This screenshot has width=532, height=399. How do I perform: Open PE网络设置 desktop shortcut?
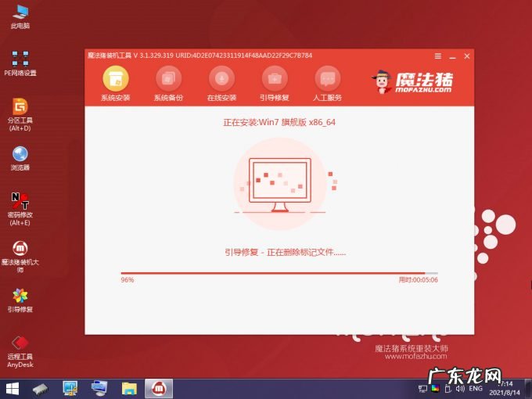20,63
